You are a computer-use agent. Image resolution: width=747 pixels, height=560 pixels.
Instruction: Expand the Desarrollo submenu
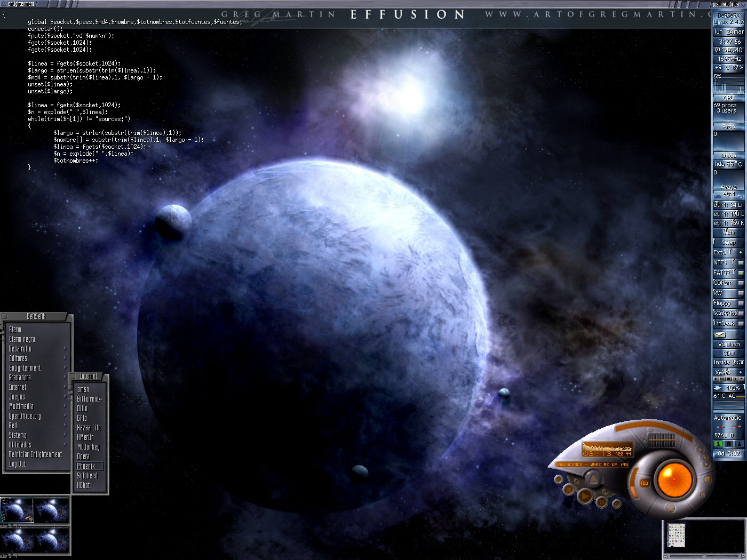(x=37, y=349)
